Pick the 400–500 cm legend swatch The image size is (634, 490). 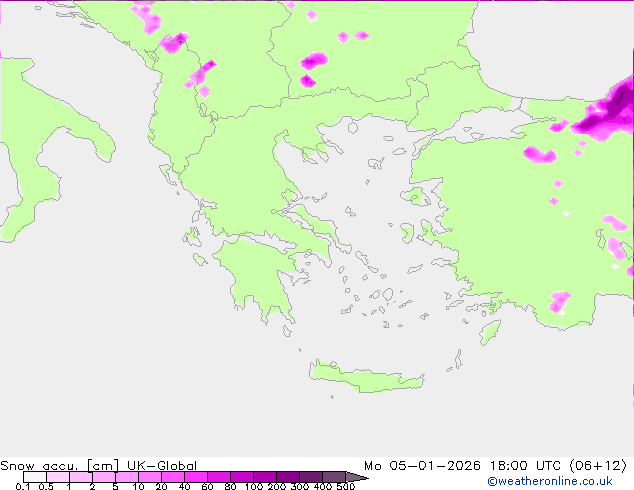pyautogui.click(x=334, y=477)
